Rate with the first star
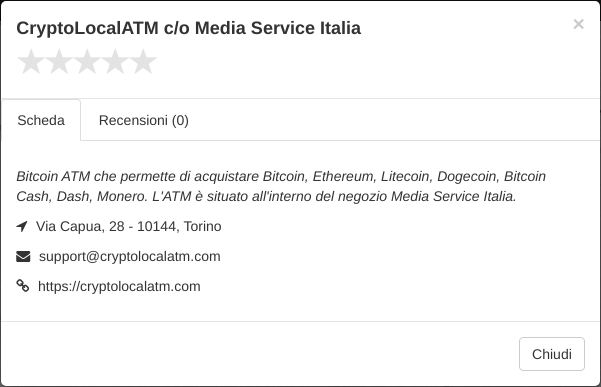Image resolution: width=601 pixels, height=387 pixels. [31, 62]
